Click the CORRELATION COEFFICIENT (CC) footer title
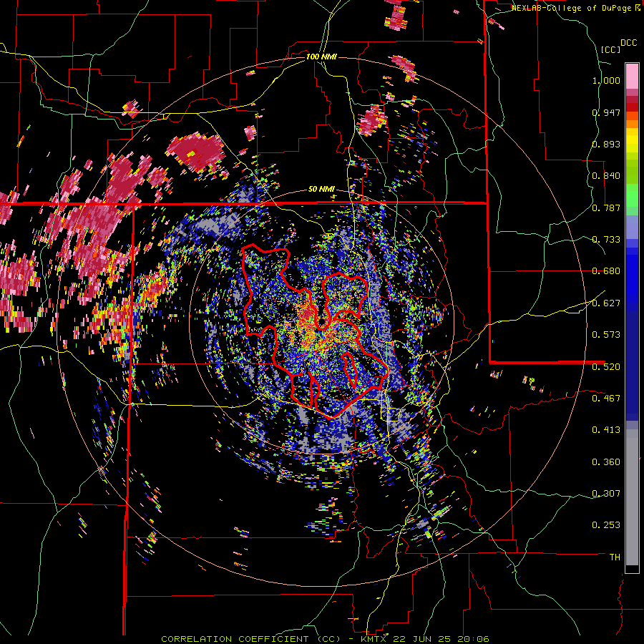The height and width of the screenshot is (644, 644). point(250,639)
